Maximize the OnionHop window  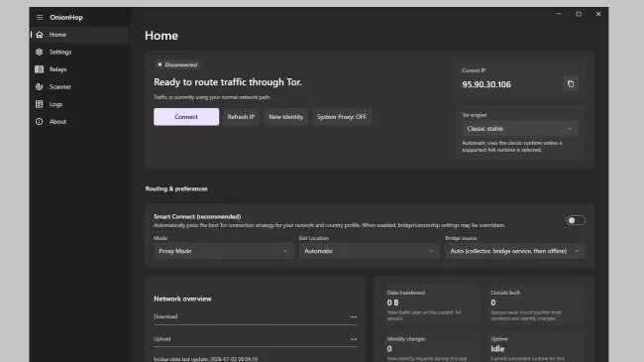579,14
